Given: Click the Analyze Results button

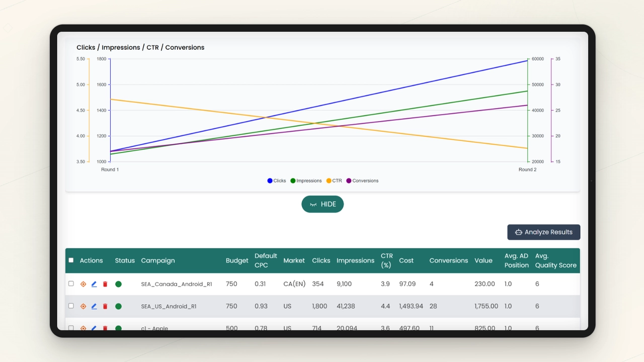Looking at the screenshot, I should pyautogui.click(x=543, y=232).
